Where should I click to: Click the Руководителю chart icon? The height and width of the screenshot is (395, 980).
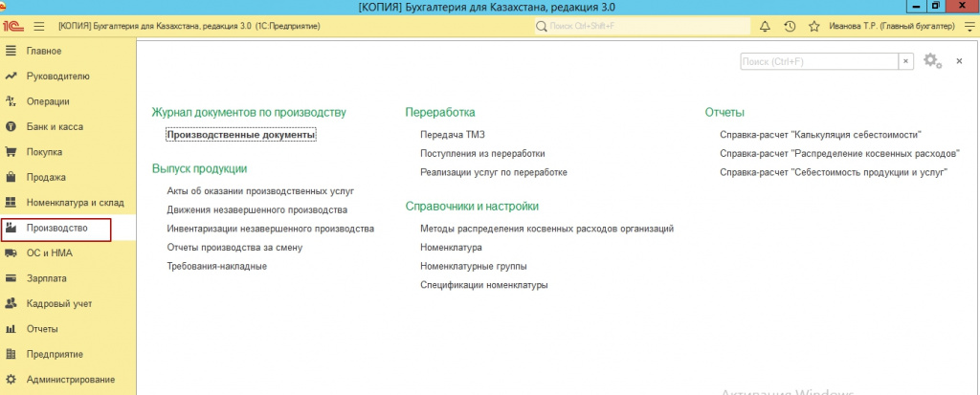[11, 77]
